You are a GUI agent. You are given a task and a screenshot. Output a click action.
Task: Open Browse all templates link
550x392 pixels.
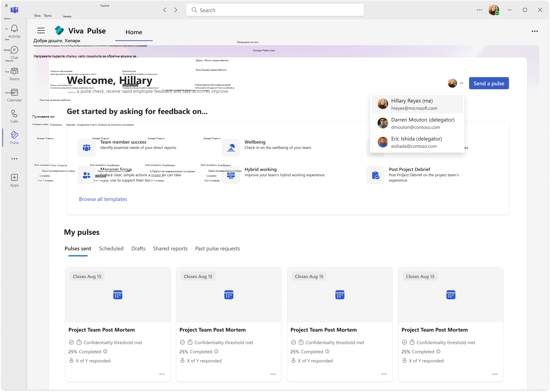click(x=103, y=199)
